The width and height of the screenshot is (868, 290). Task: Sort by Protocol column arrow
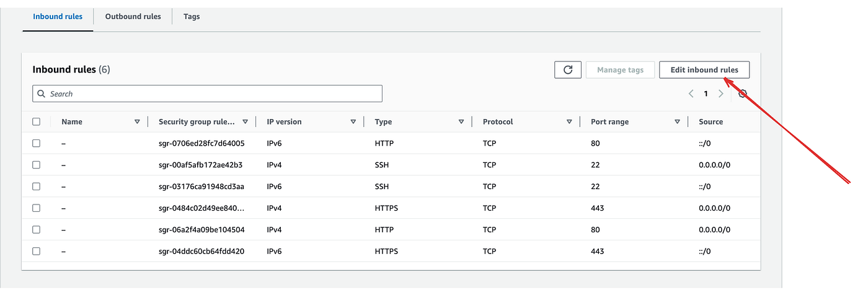[569, 122]
